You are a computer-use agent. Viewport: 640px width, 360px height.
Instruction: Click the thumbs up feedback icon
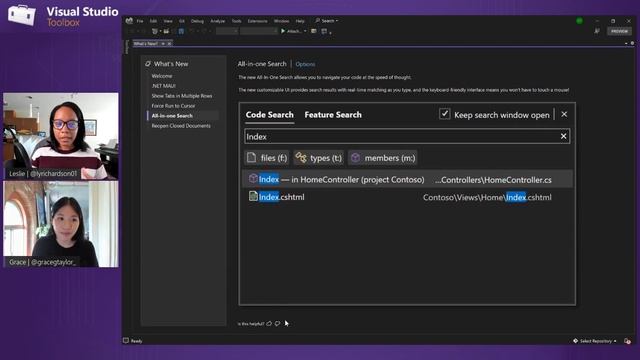point(269,324)
